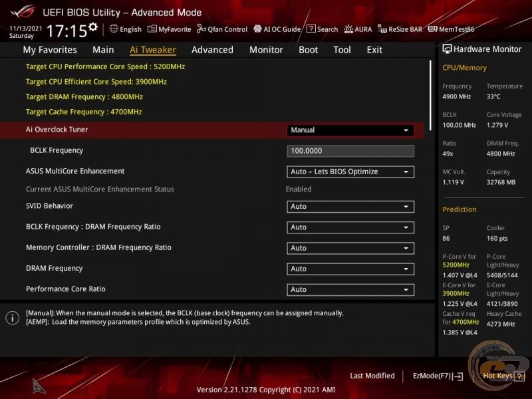
Task: Go to the Exit tab
Action: coord(374,50)
